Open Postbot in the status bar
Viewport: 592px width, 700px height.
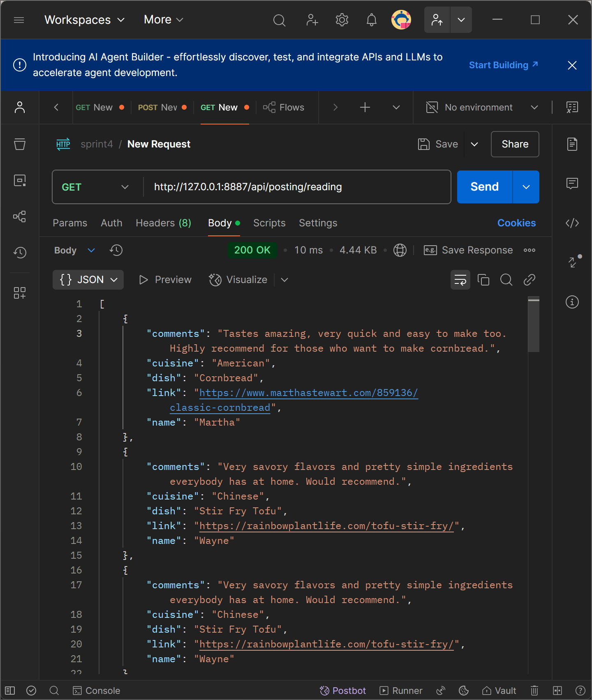[x=343, y=691]
